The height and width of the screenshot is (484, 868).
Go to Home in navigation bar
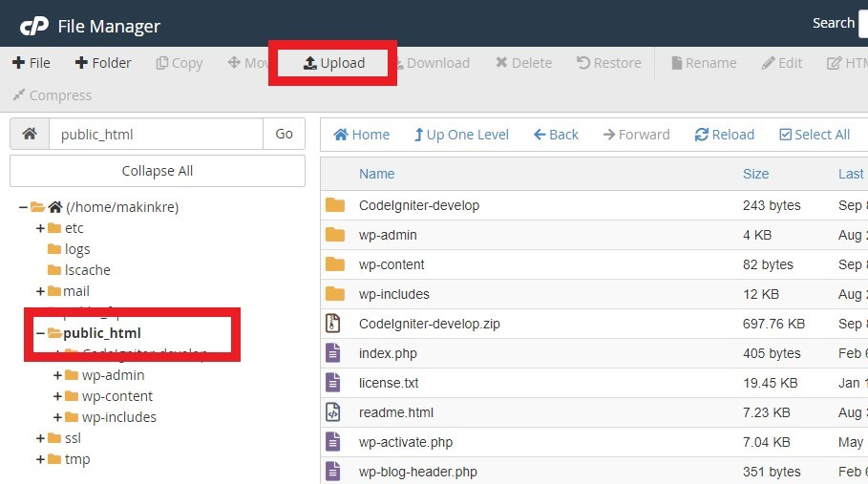coord(362,135)
